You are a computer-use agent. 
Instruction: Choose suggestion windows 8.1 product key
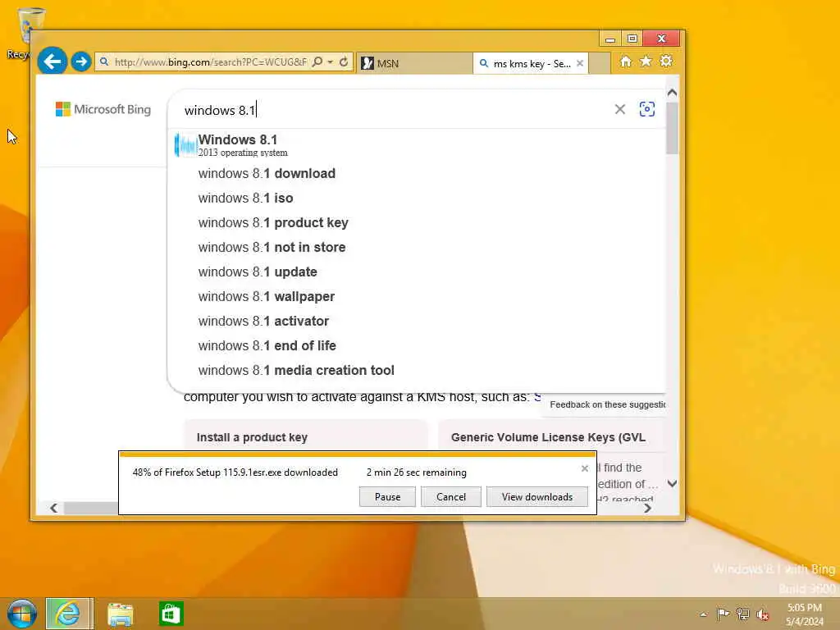click(x=417, y=223)
